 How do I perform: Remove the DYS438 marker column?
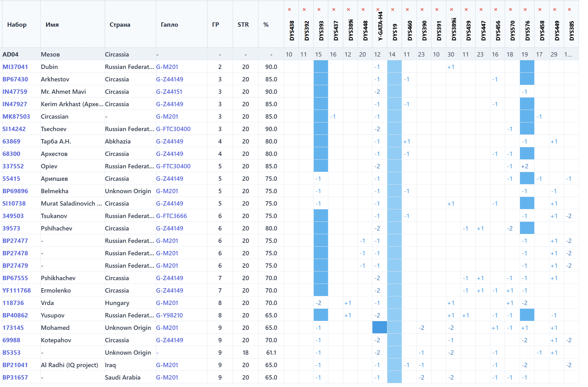click(289, 10)
